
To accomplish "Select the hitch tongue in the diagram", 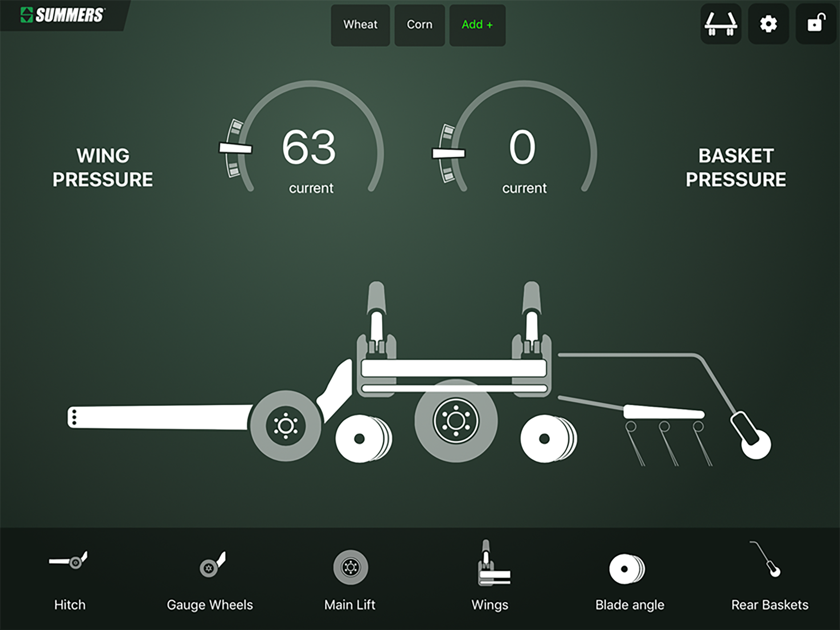I will tap(160, 417).
